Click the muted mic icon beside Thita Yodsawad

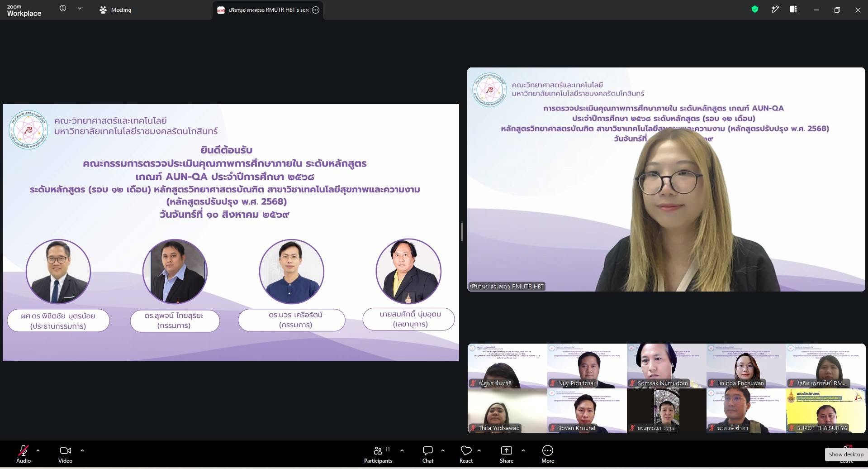[474, 428]
